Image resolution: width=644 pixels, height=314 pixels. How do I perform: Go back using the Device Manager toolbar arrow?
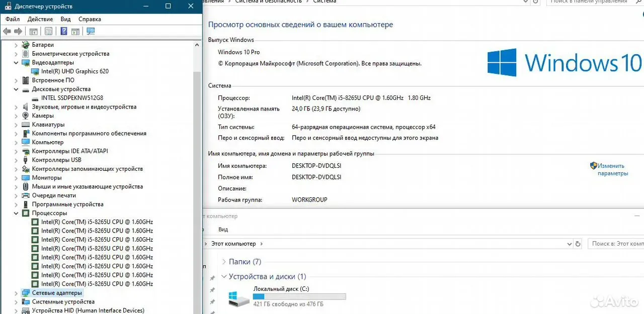click(x=7, y=31)
